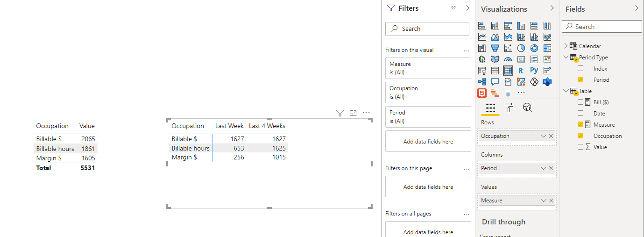
Task: Expand the Calendar table in Fields
Action: pyautogui.click(x=566, y=46)
